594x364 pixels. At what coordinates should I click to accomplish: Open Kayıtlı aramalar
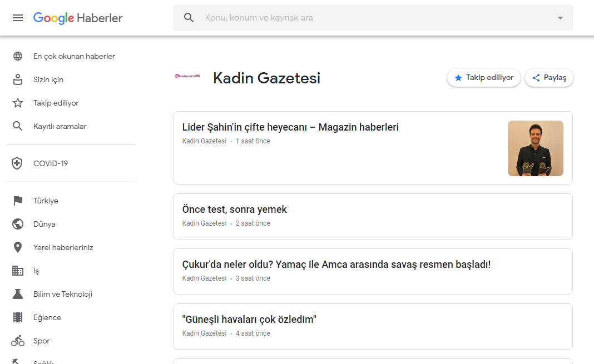60,126
